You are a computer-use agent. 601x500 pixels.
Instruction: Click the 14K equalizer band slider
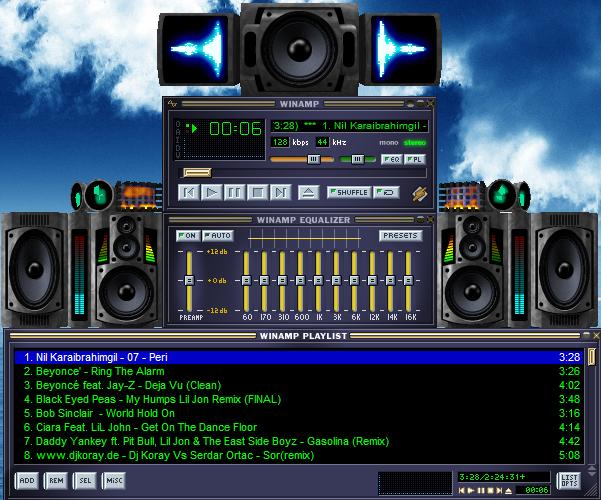point(390,281)
